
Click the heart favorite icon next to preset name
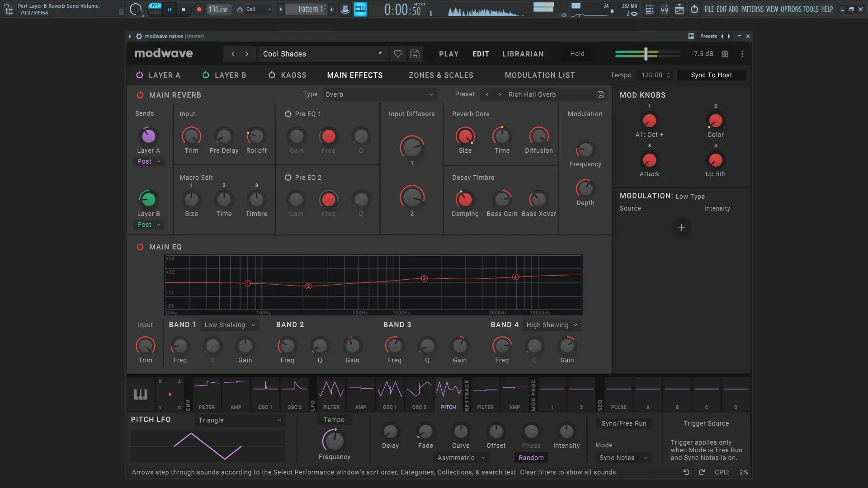pos(398,54)
